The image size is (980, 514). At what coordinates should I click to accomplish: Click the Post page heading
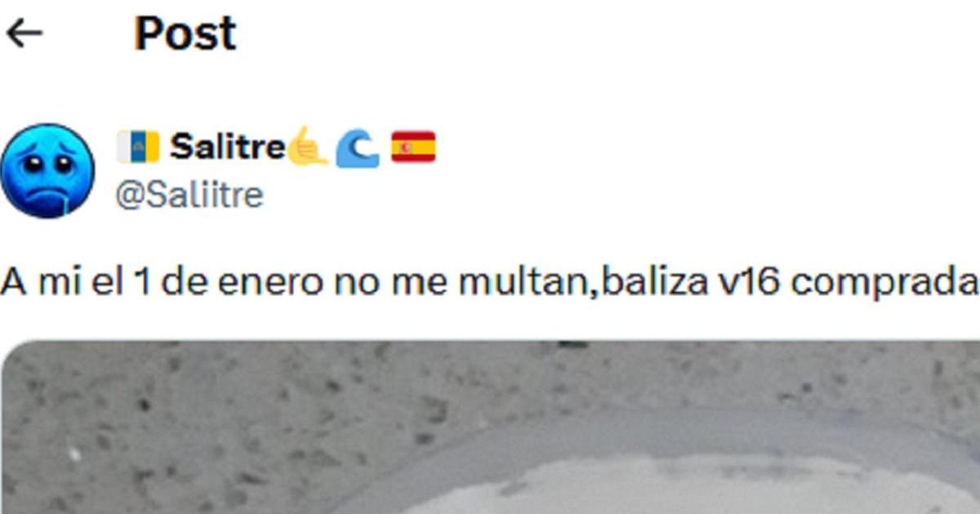point(185,34)
